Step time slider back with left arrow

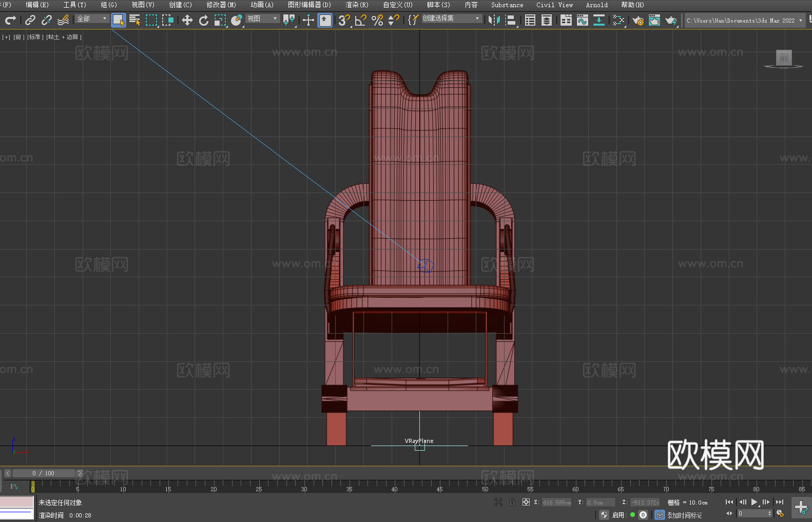click(8, 473)
